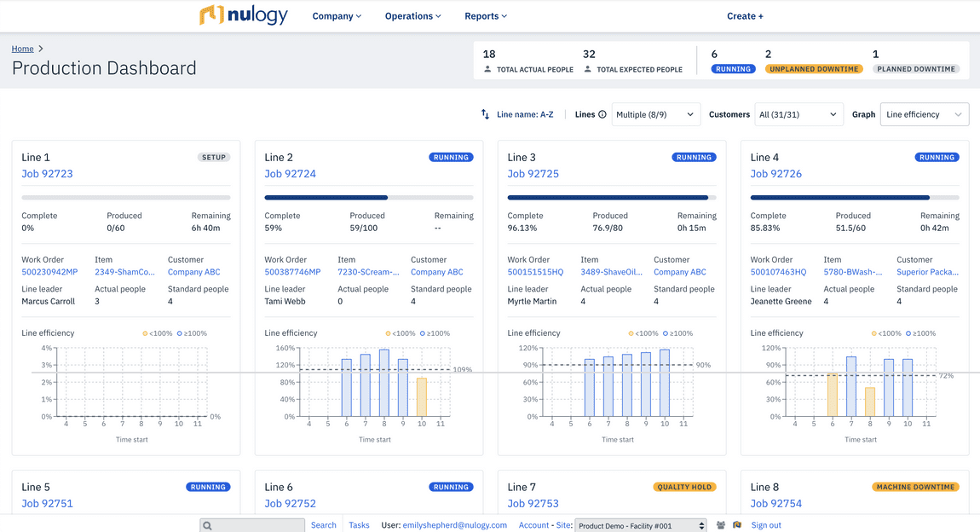
Task: Click the users icon near Sign out
Action: [721, 524]
